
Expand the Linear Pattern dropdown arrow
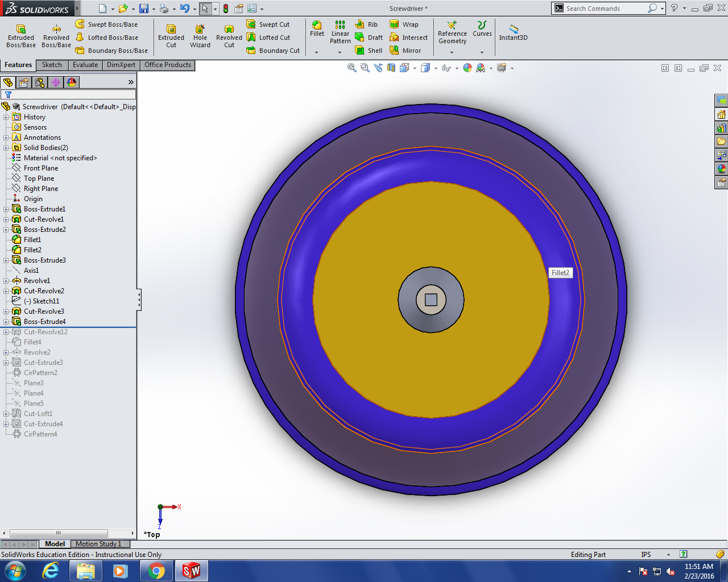pos(340,52)
